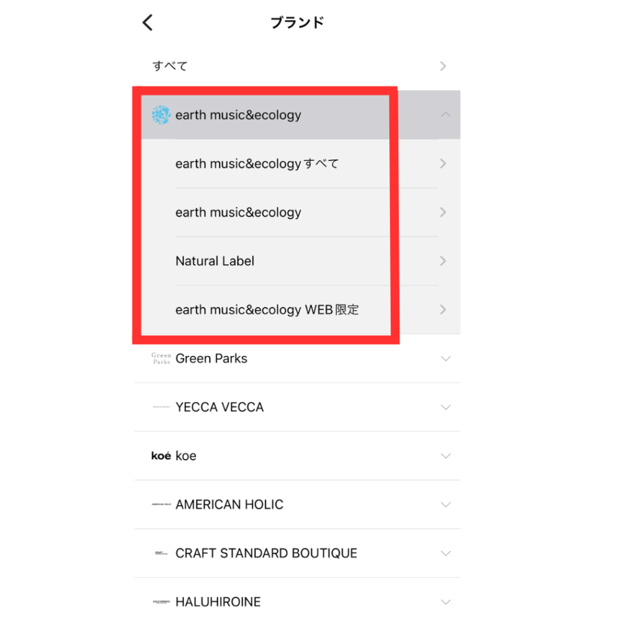Open earth music&ecology WEB限定 item
Viewport: 644px width, 644px height.
297,309
